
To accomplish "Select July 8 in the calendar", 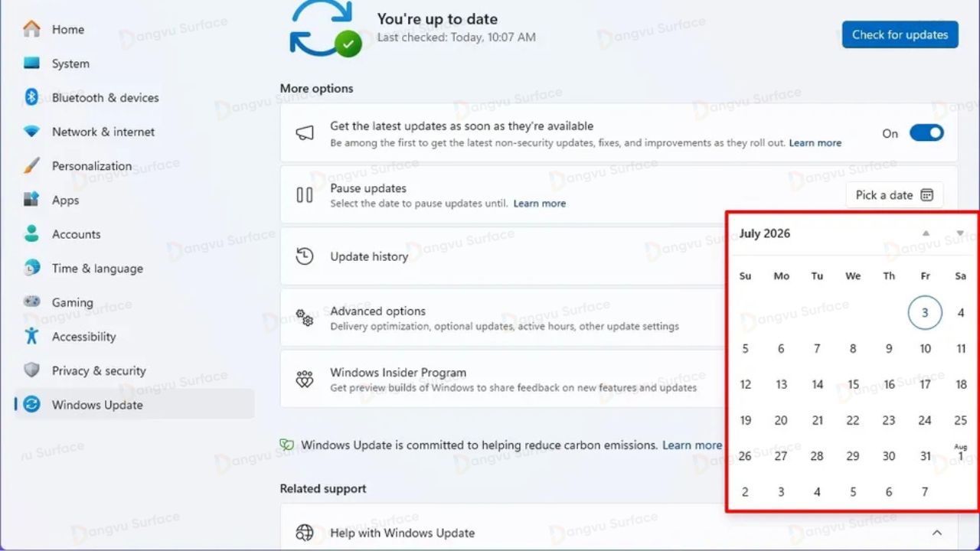I will (853, 348).
